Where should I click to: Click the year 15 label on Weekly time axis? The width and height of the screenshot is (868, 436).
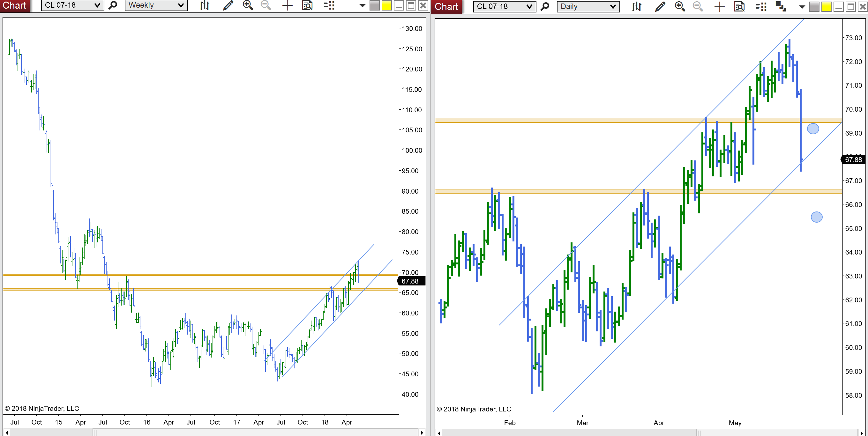pyautogui.click(x=59, y=422)
